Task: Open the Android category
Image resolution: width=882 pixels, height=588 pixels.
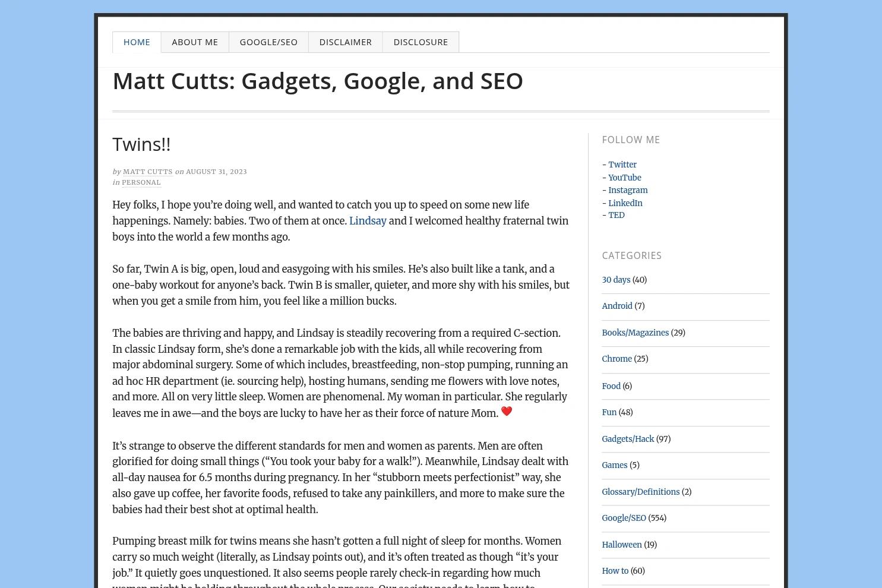Action: pos(617,306)
